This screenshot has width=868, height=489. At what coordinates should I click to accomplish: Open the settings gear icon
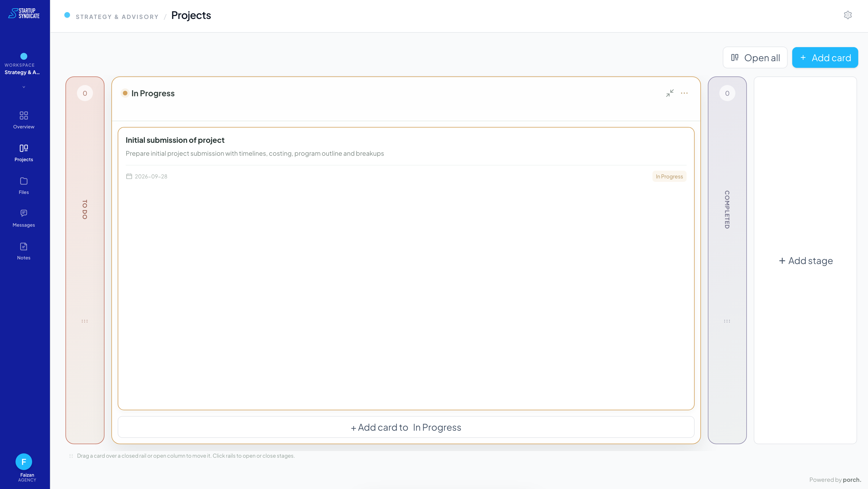pyautogui.click(x=848, y=15)
